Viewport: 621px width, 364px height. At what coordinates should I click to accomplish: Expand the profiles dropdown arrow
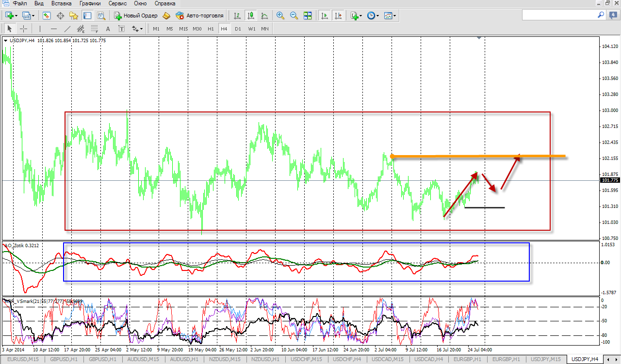coord(33,16)
